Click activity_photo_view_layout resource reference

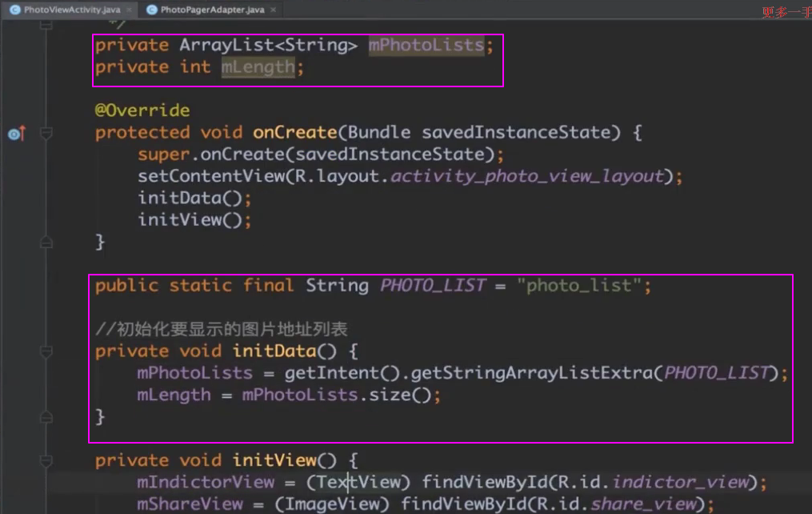click(526, 177)
